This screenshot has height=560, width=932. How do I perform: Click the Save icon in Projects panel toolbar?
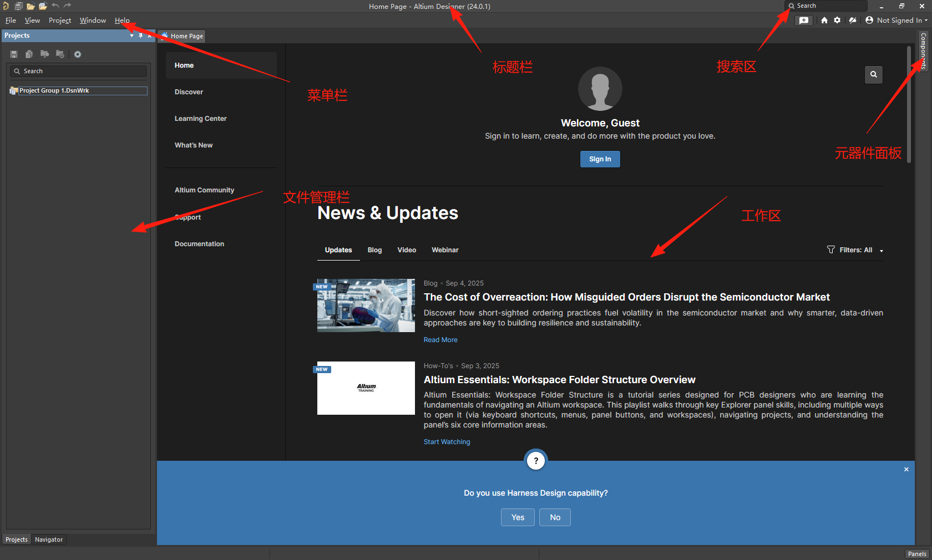coord(14,54)
